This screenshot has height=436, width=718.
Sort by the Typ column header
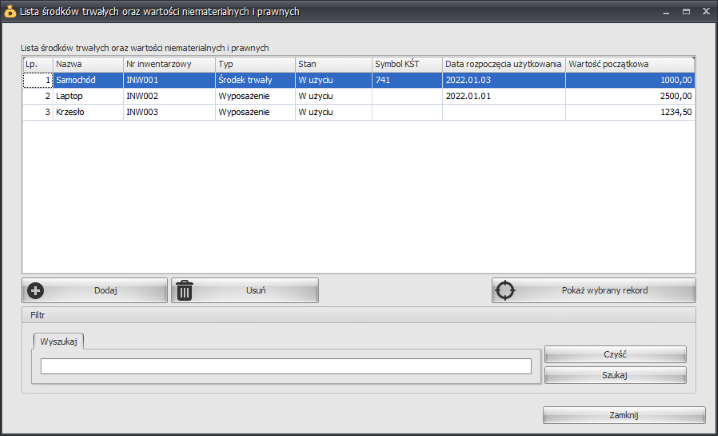click(x=255, y=64)
